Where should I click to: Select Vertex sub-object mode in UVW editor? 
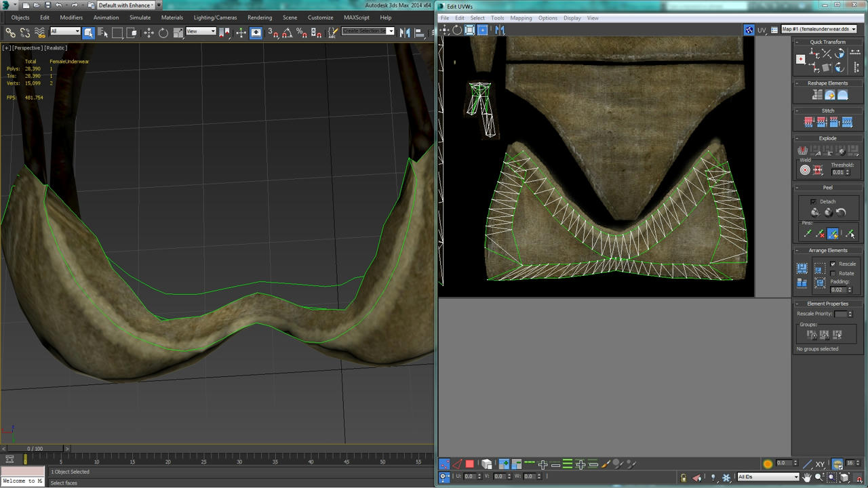444,464
